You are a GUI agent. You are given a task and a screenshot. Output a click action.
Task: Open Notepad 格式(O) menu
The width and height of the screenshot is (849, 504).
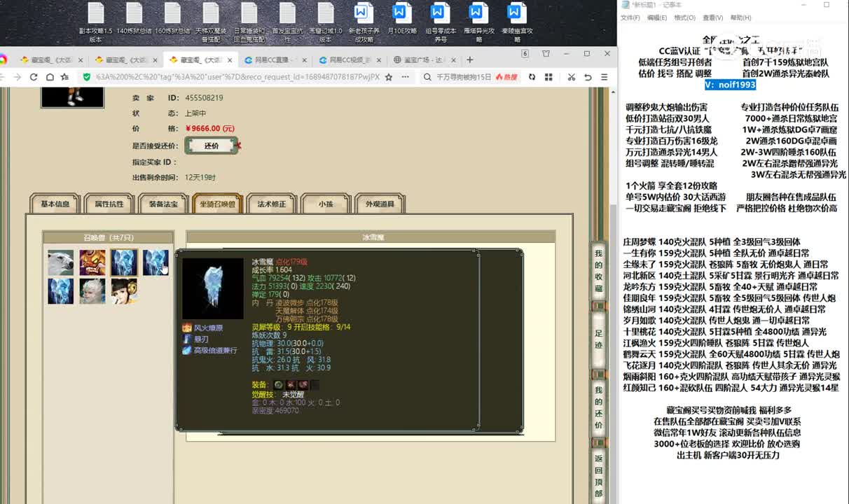(x=684, y=17)
